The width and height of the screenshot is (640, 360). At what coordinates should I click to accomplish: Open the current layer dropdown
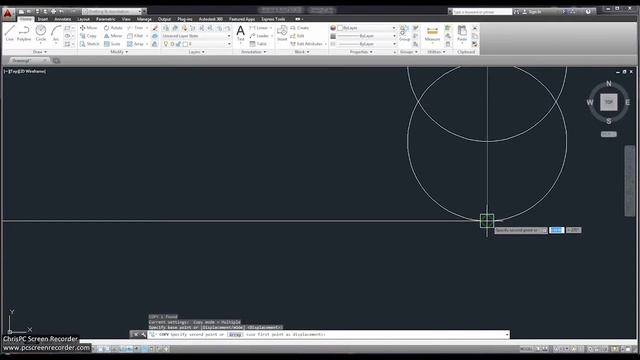[x=196, y=44]
